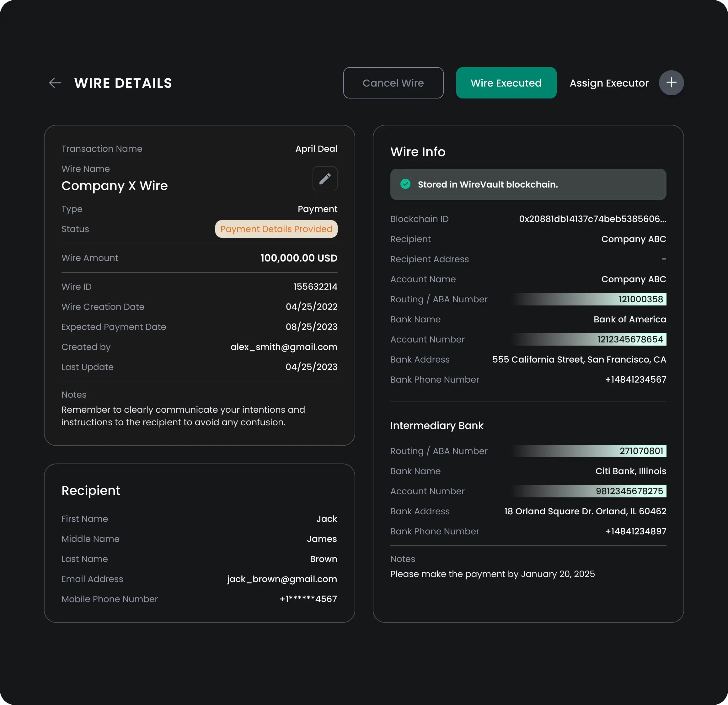The width and height of the screenshot is (728, 705).
Task: Click the bank phone number +14841234567
Action: 635,379
